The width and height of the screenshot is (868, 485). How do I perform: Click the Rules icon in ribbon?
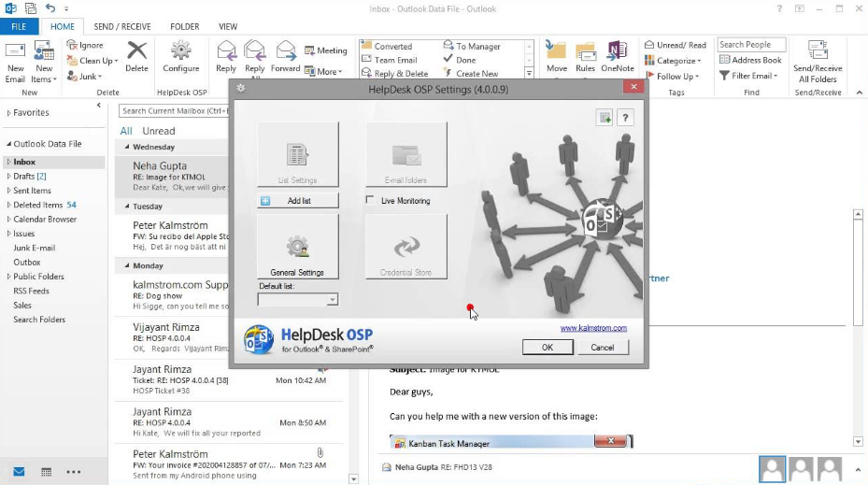click(585, 51)
